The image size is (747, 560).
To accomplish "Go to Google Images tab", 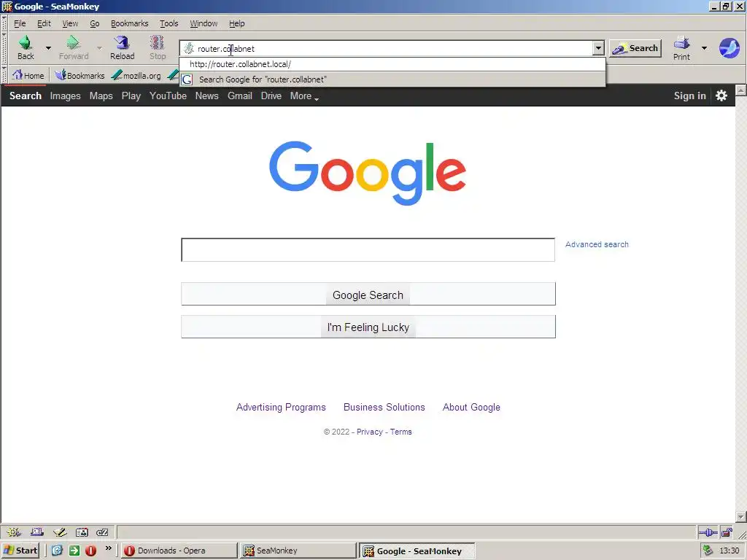I will (x=65, y=96).
